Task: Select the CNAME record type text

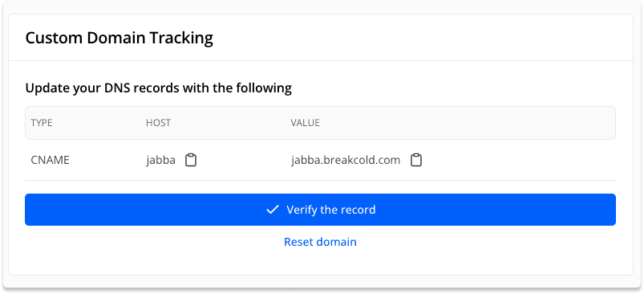Action: (50, 160)
